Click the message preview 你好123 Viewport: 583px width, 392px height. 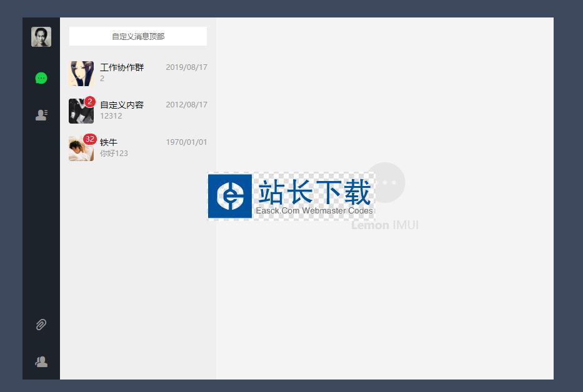(114, 153)
